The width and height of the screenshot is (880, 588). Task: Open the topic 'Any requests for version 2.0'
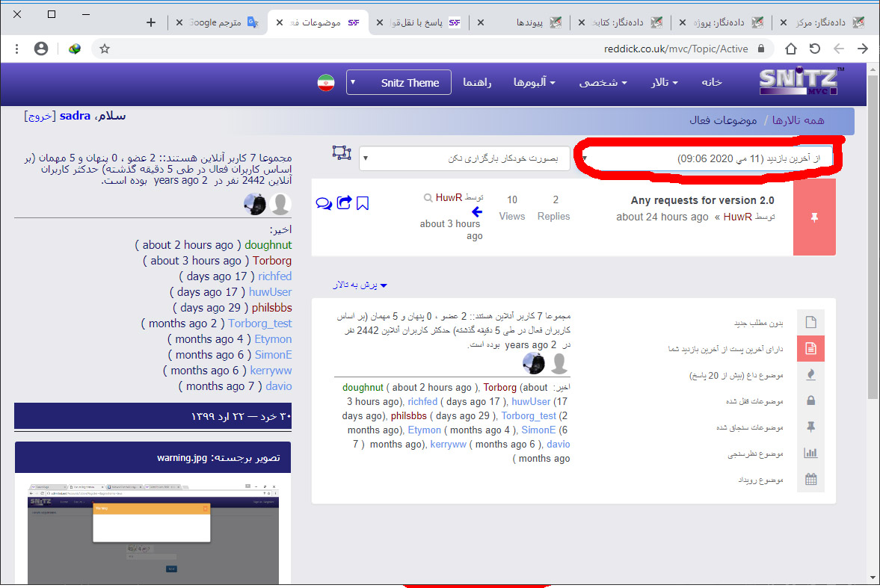coord(702,200)
